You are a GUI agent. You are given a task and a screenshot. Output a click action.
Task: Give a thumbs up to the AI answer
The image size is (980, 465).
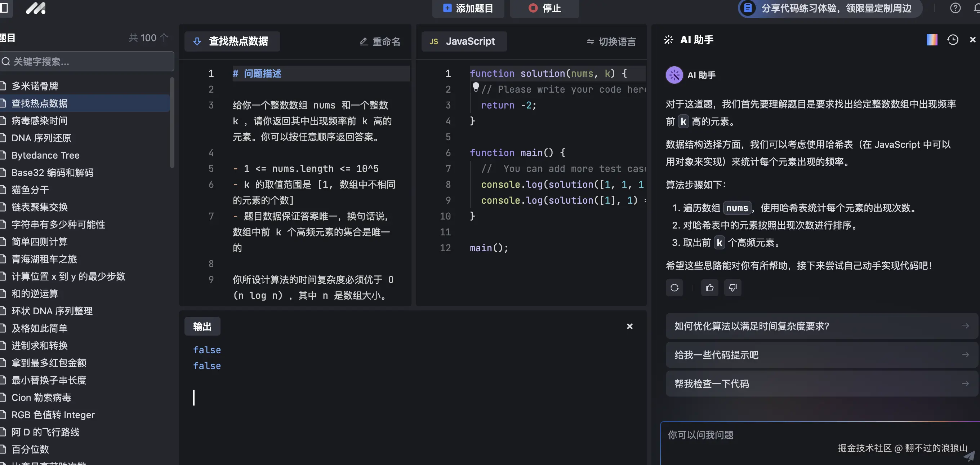click(709, 288)
